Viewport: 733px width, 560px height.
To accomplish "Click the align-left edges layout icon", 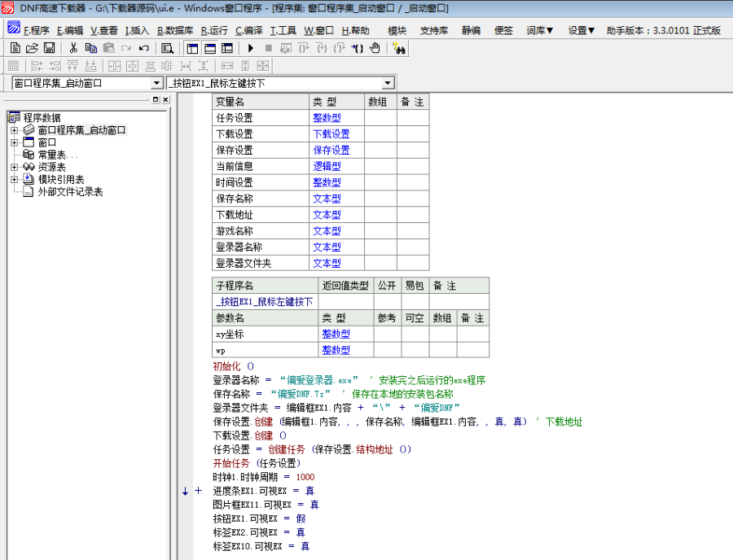I will coord(37,66).
